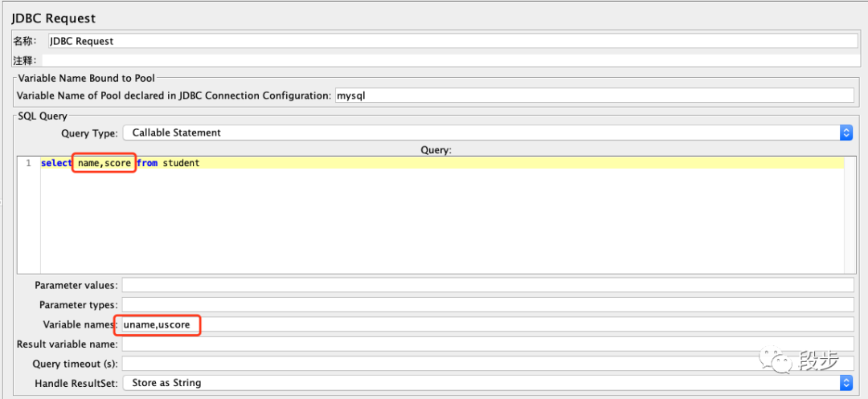This screenshot has width=868, height=399.
Task: Click the pool variable name field containing mysql
Action: point(595,95)
